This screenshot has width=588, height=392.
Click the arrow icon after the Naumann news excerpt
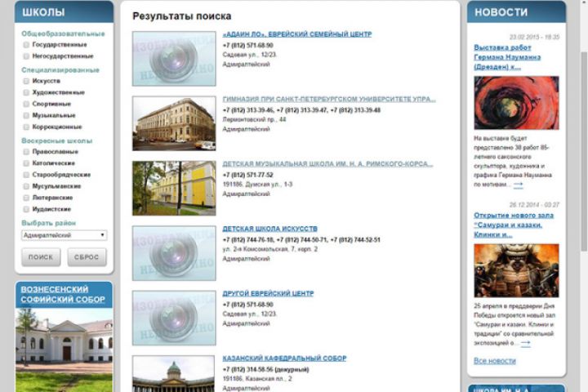click(519, 185)
